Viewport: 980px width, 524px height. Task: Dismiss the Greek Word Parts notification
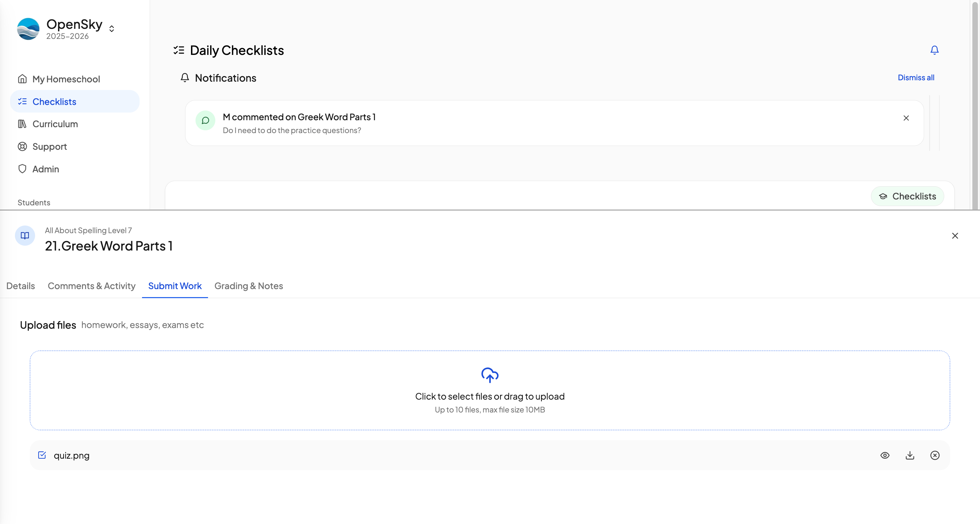coord(906,118)
